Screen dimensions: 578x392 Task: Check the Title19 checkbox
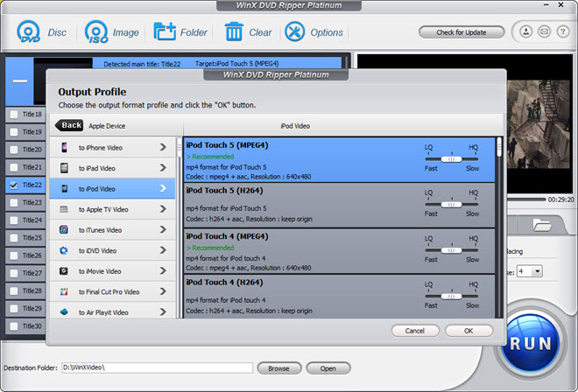pos(14,132)
